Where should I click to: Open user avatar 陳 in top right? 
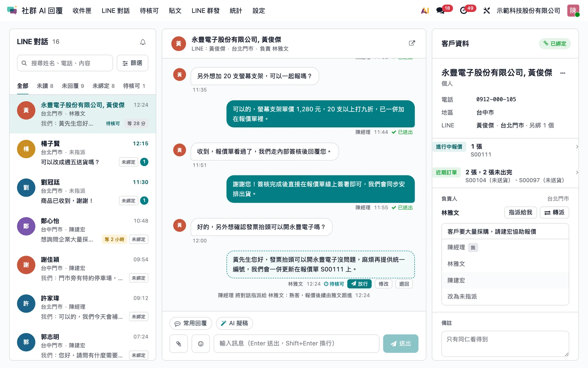point(573,11)
